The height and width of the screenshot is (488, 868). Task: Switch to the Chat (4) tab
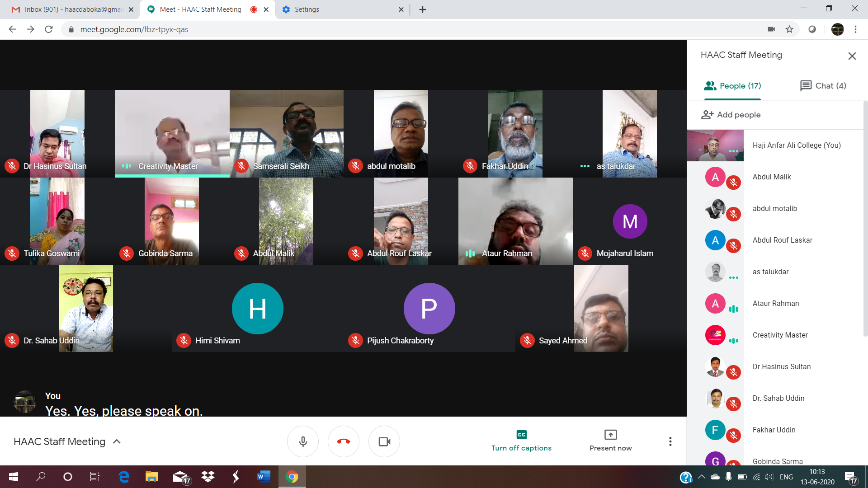point(823,86)
